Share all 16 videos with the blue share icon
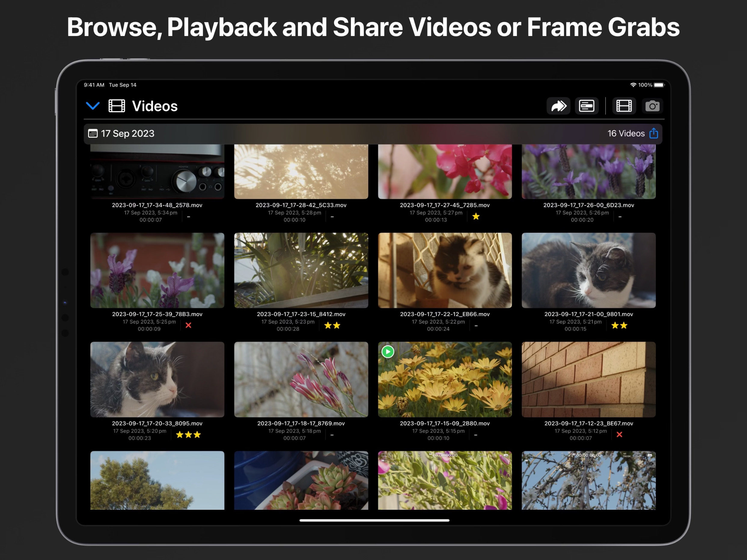 point(654,133)
